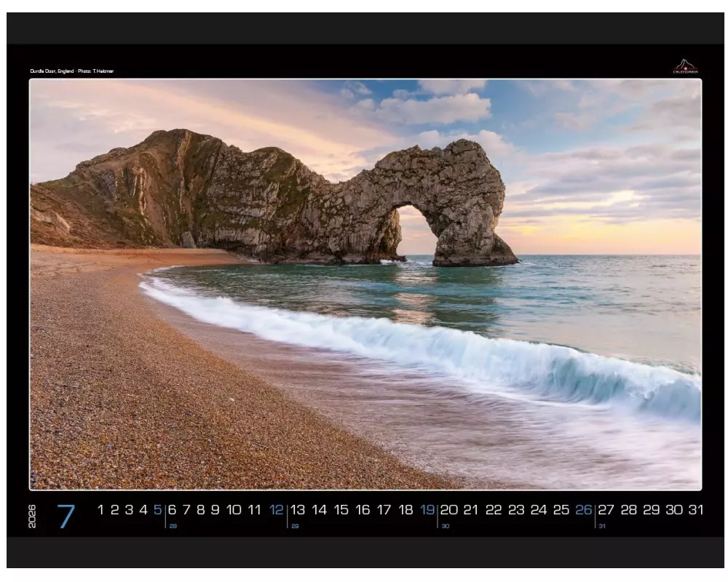Click the small week number 30
Viewport: 728px width, 582px height.
(x=445, y=526)
